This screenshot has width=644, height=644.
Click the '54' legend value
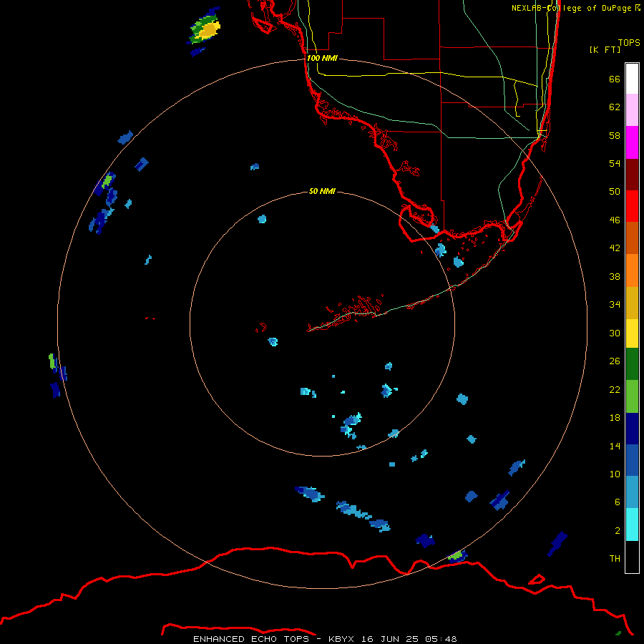click(x=615, y=163)
